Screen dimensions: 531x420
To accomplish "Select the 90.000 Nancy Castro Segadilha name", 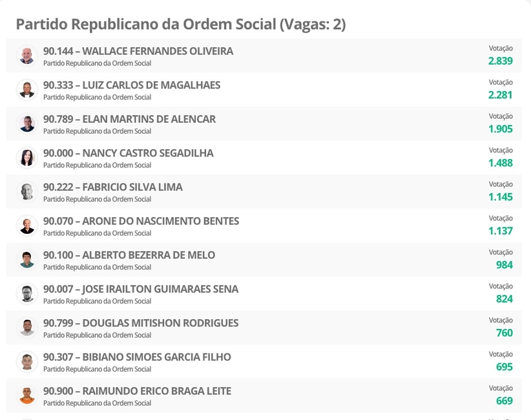I will 128,153.
